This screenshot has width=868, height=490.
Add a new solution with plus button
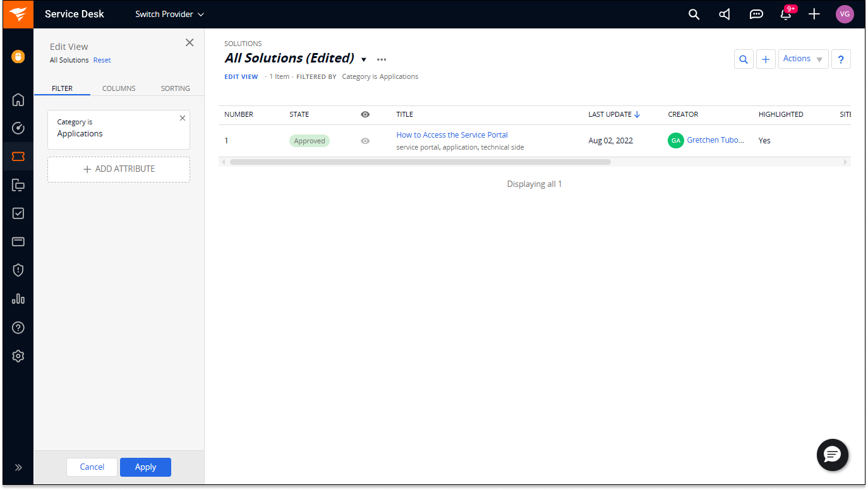pyautogui.click(x=766, y=59)
